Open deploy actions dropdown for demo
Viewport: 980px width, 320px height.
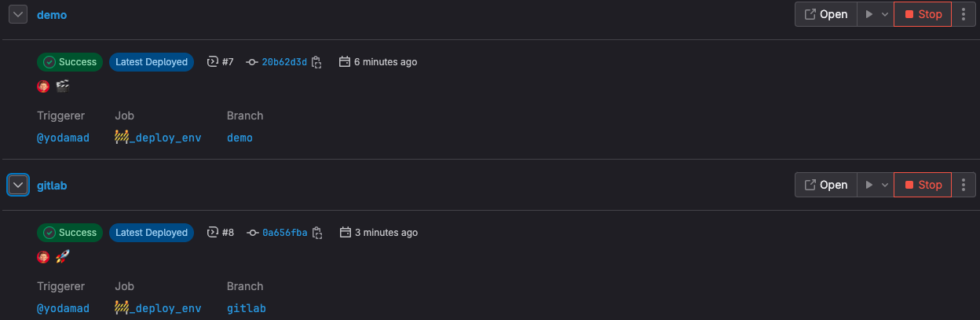pyautogui.click(x=875, y=14)
